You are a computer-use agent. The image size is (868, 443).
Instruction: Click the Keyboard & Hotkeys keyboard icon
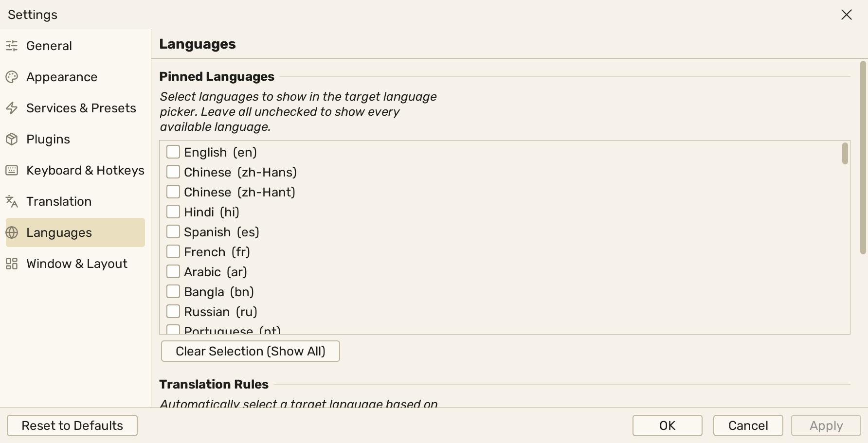pos(12,170)
